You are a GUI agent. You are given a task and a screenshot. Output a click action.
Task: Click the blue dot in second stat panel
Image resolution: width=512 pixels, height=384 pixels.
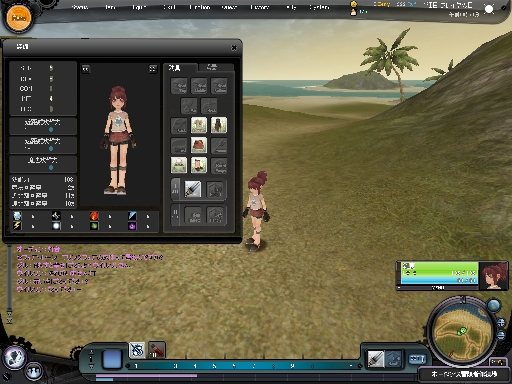click(x=51, y=149)
